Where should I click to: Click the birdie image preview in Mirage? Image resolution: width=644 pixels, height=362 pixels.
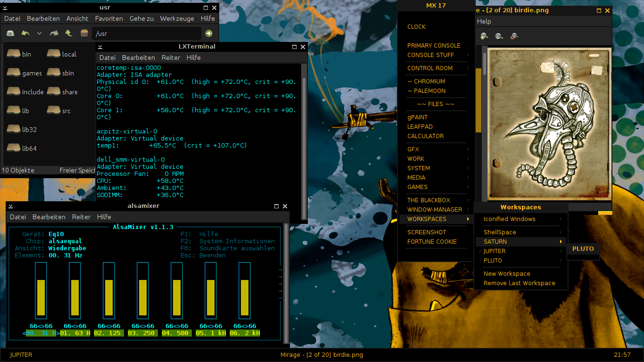[x=549, y=123]
